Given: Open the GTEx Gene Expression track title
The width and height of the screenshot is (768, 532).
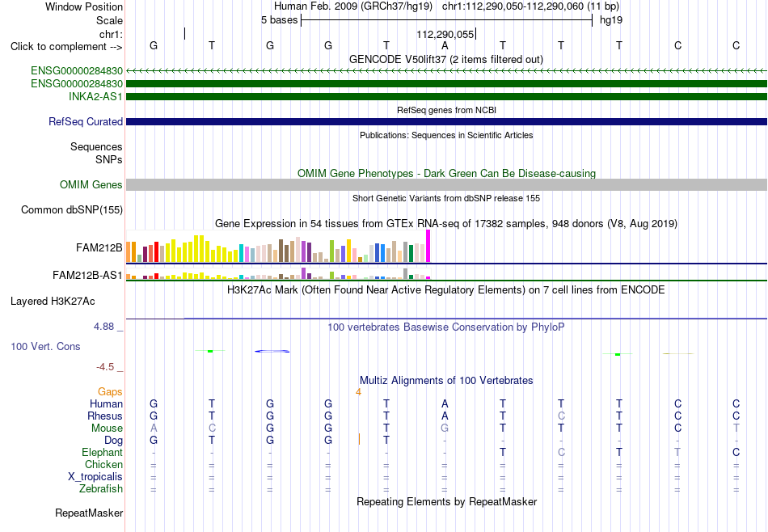Looking at the screenshot, I should (x=446, y=224).
